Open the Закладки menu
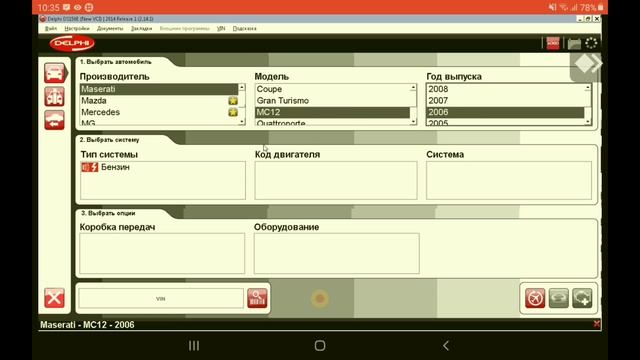The image size is (640, 360). (x=141, y=29)
